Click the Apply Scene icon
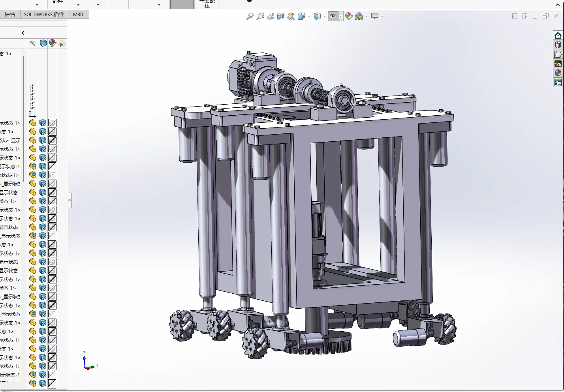 coord(359,16)
